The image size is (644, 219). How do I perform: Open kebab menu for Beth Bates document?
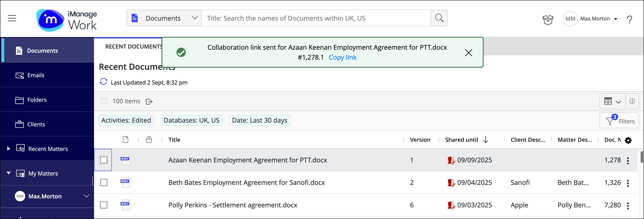(x=628, y=183)
